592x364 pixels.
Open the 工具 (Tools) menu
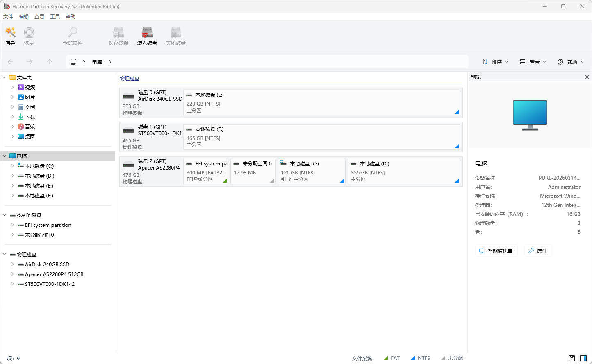pos(55,16)
